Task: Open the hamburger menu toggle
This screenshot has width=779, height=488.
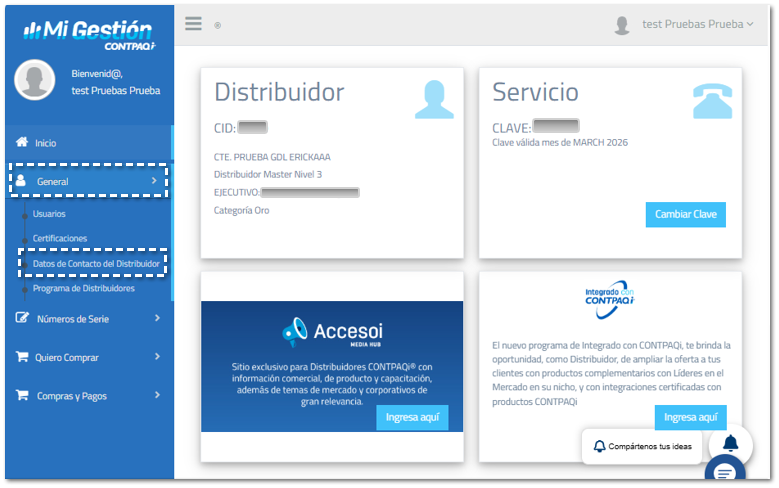Action: (193, 23)
